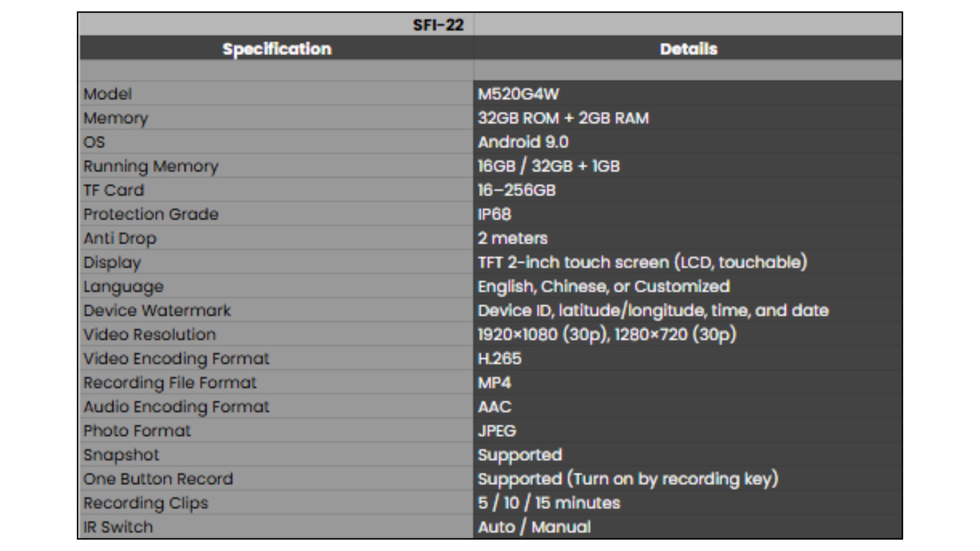Click the 16–256GB TF Card value
Screen dimensions: 980x551
(x=516, y=190)
